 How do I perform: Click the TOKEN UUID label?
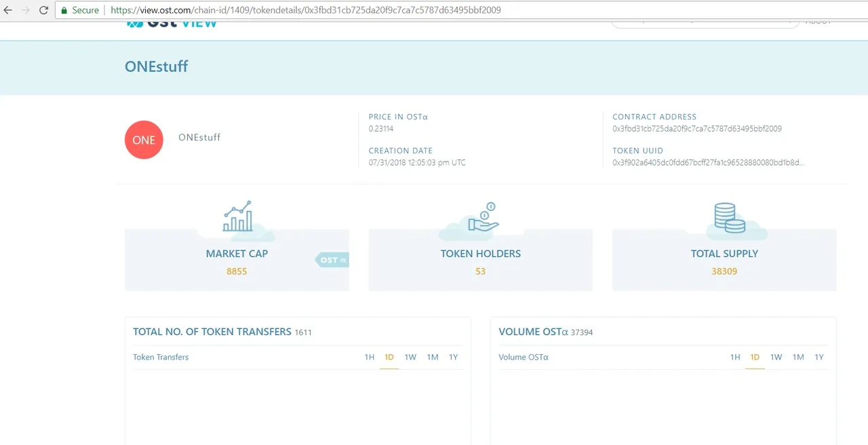tap(638, 151)
